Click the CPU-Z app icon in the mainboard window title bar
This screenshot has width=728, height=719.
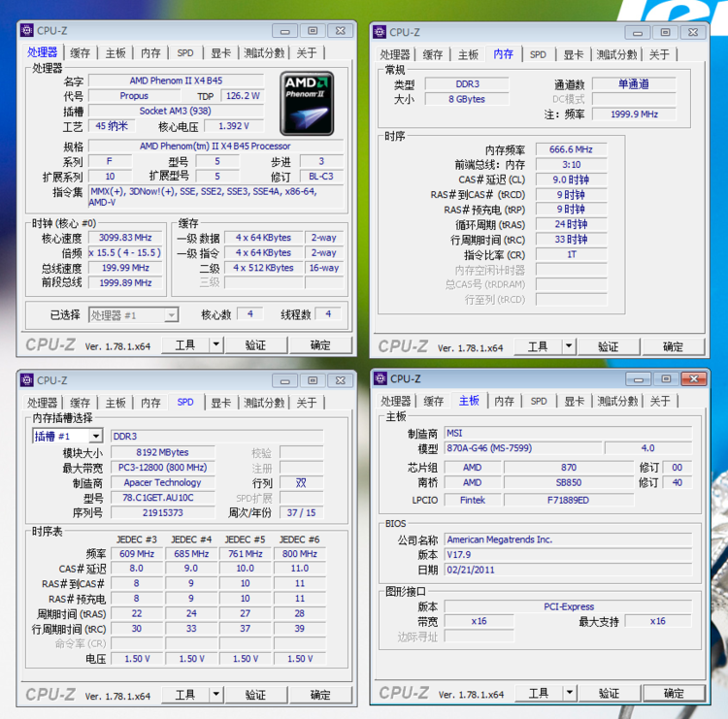click(381, 378)
